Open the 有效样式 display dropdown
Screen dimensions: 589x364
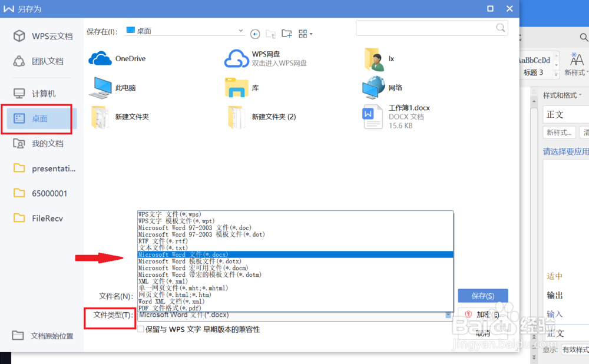coord(575,350)
